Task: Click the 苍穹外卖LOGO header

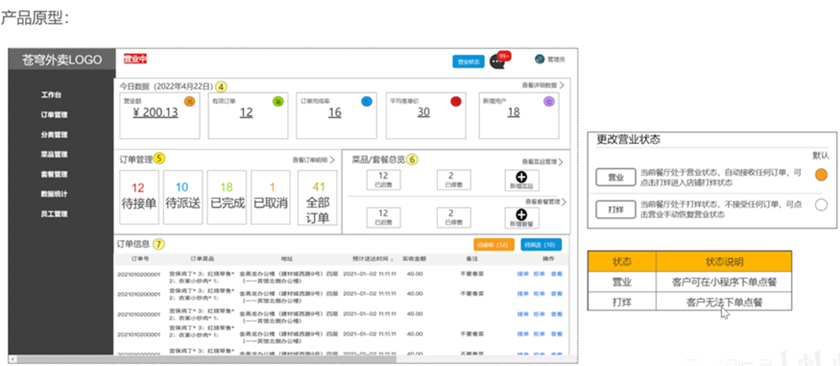Action: click(x=62, y=60)
